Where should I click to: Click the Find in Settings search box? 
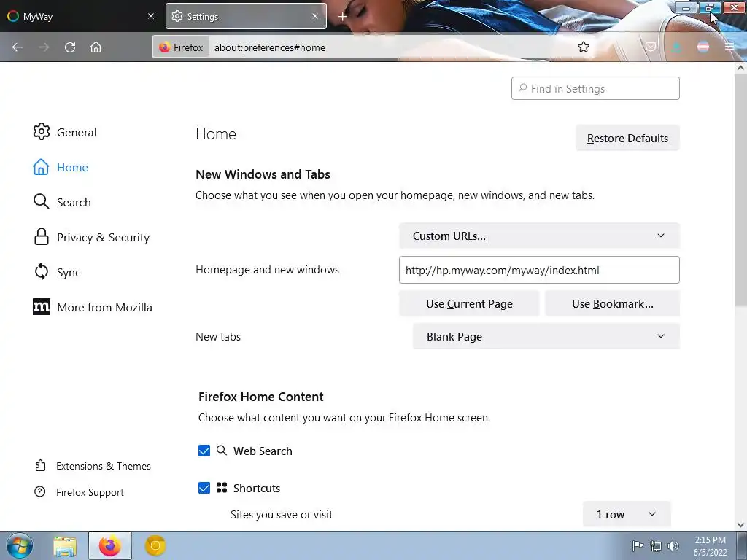point(595,88)
